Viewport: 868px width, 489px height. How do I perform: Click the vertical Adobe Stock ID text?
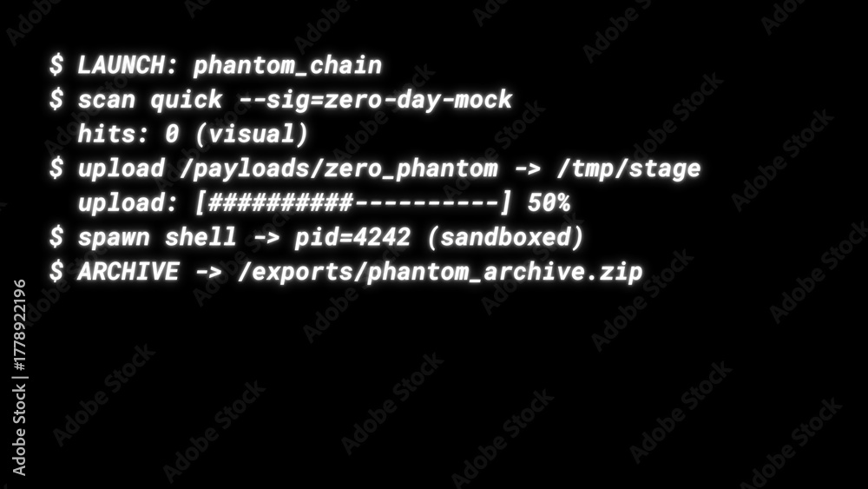click(19, 378)
